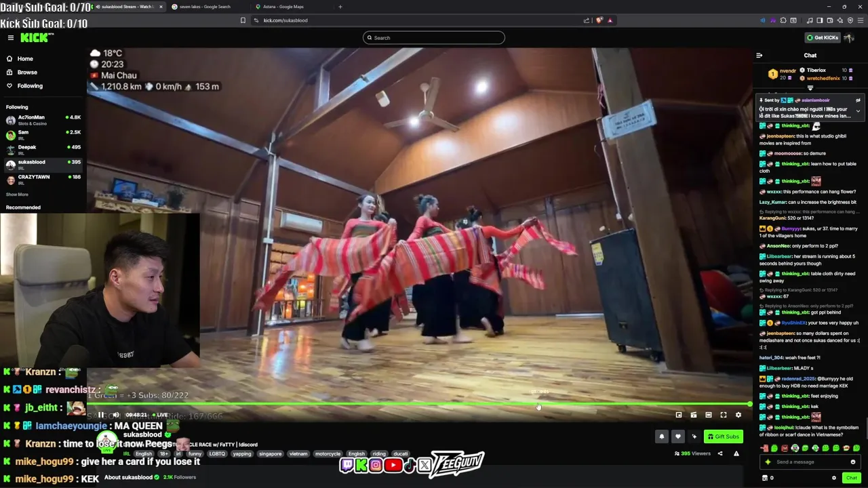Toggle the browser sidebar panel

point(819,20)
